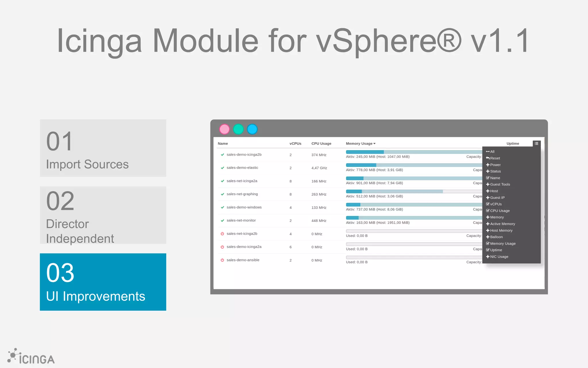Select the 03 UI Improvements card
Viewport: 588px width, 368px height.
[103, 282]
